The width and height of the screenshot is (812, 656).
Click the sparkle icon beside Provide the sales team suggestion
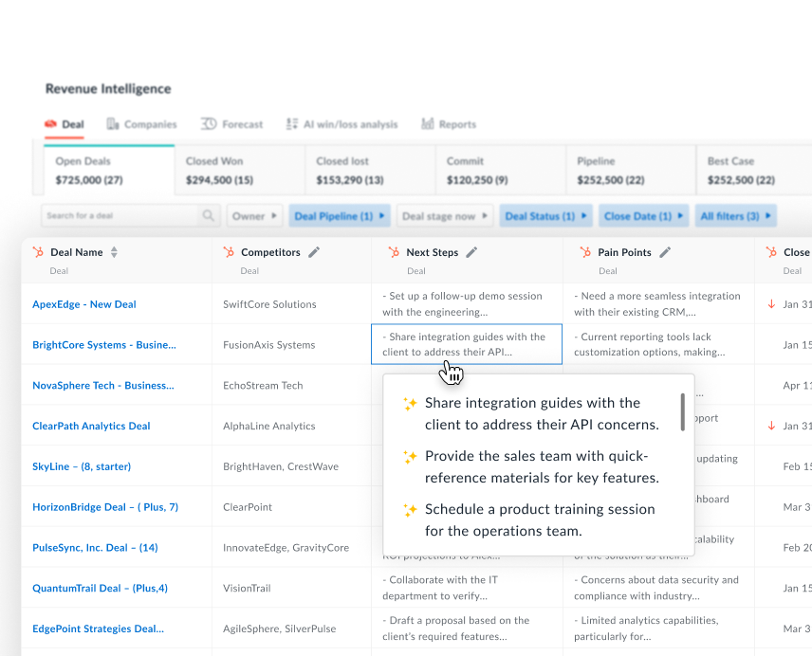410,456
